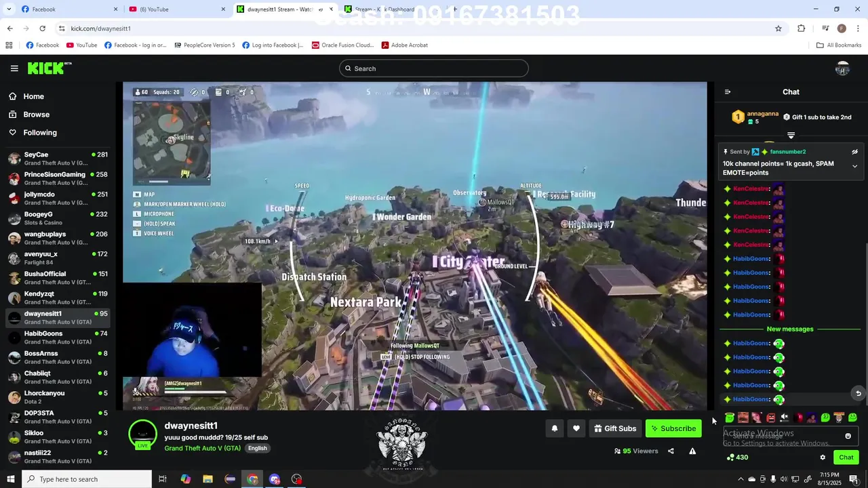Select the muted speaker emote in quick bar

(x=784, y=418)
